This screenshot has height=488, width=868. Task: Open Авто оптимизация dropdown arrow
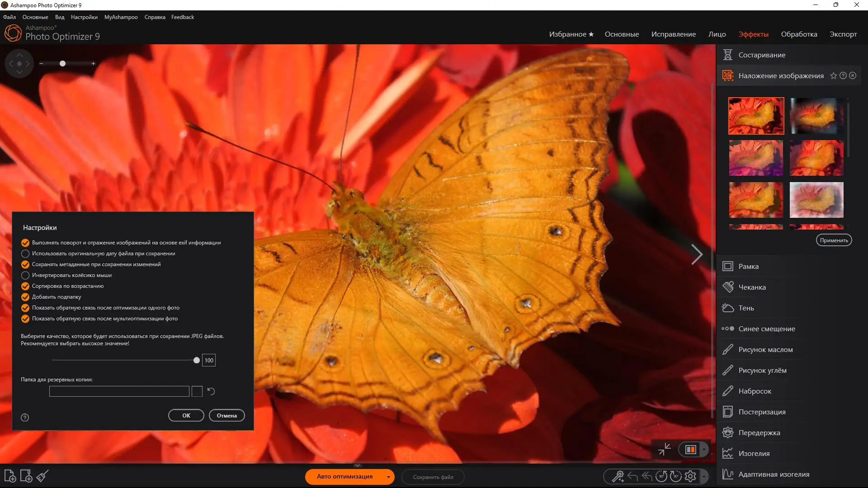[x=388, y=477]
